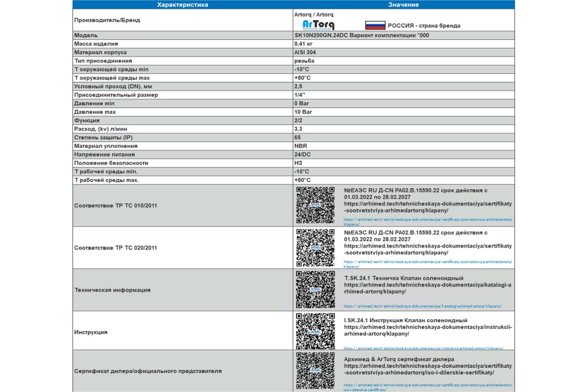Open small blue link in Сертификат дилера row

click(428, 388)
